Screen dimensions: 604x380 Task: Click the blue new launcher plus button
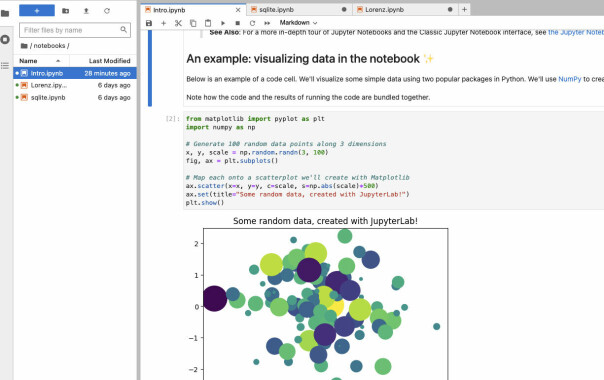pos(37,11)
